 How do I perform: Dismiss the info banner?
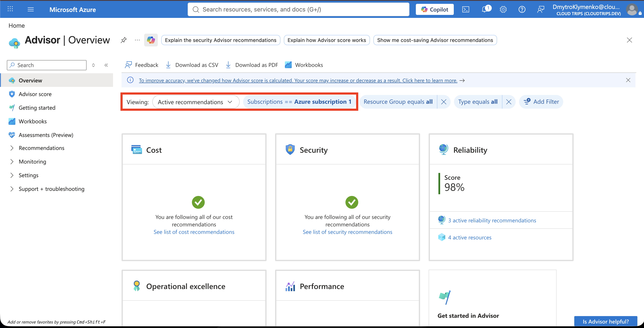(x=628, y=80)
